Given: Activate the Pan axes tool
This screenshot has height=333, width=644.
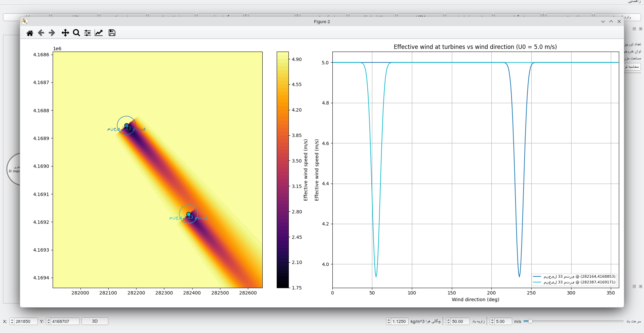Looking at the screenshot, I should tap(65, 33).
